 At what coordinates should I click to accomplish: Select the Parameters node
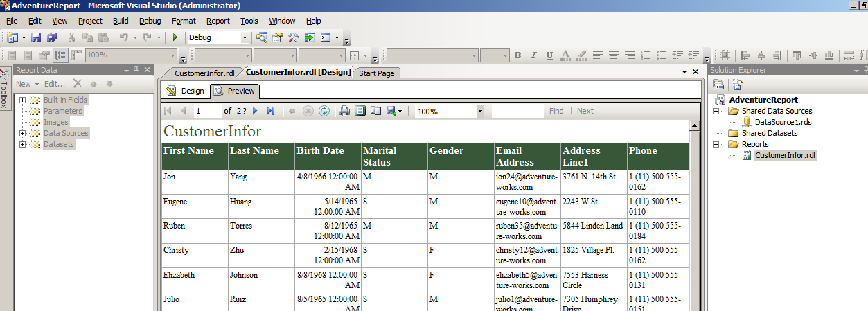[x=62, y=111]
